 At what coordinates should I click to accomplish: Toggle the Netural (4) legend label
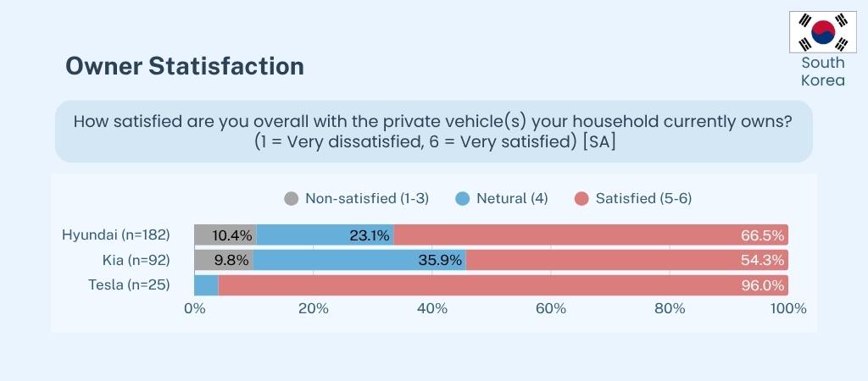coord(512,199)
